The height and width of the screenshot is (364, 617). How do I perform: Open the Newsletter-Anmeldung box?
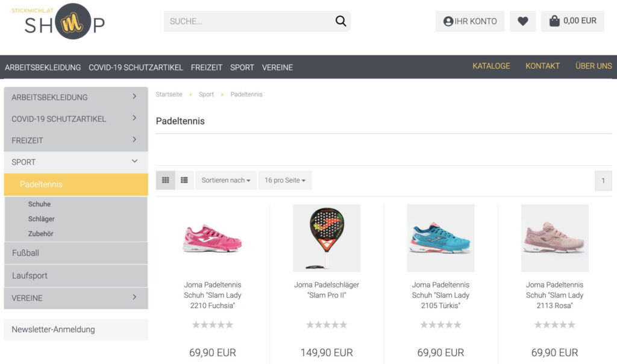pyautogui.click(x=76, y=330)
